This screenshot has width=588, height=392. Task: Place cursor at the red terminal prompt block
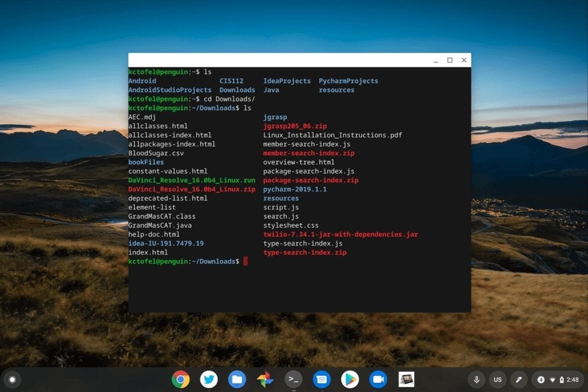coord(246,262)
